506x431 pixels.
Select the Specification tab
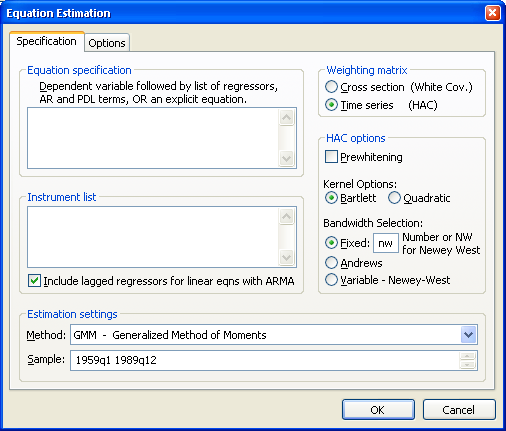click(x=47, y=41)
